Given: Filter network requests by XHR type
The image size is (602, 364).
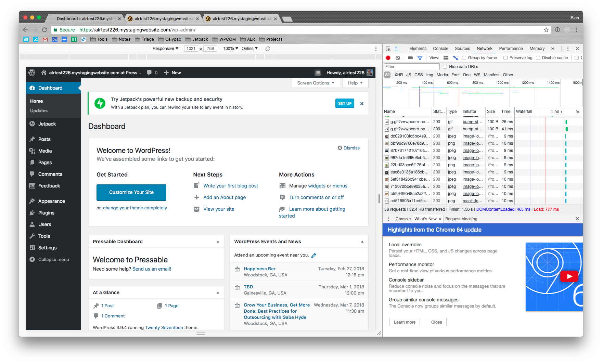Looking at the screenshot, I should tap(398, 75).
